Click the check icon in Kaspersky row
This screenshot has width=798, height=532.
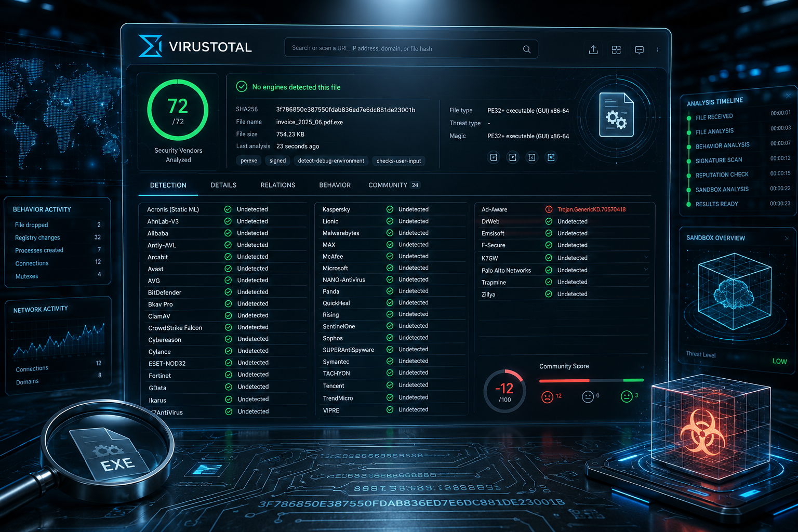pos(390,209)
